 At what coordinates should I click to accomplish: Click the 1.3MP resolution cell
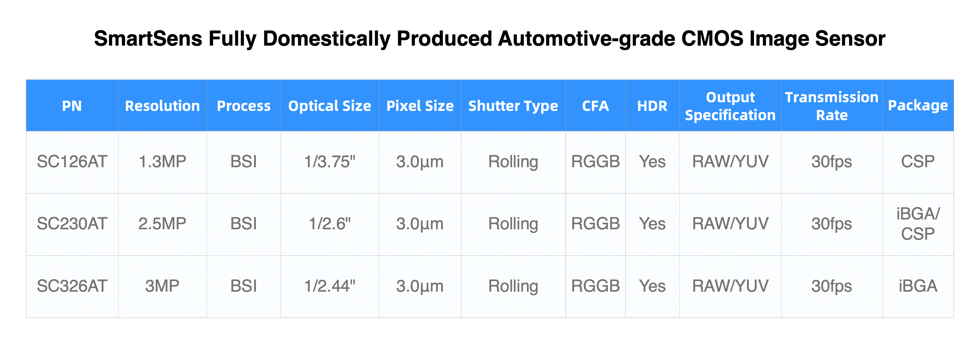coord(163,162)
